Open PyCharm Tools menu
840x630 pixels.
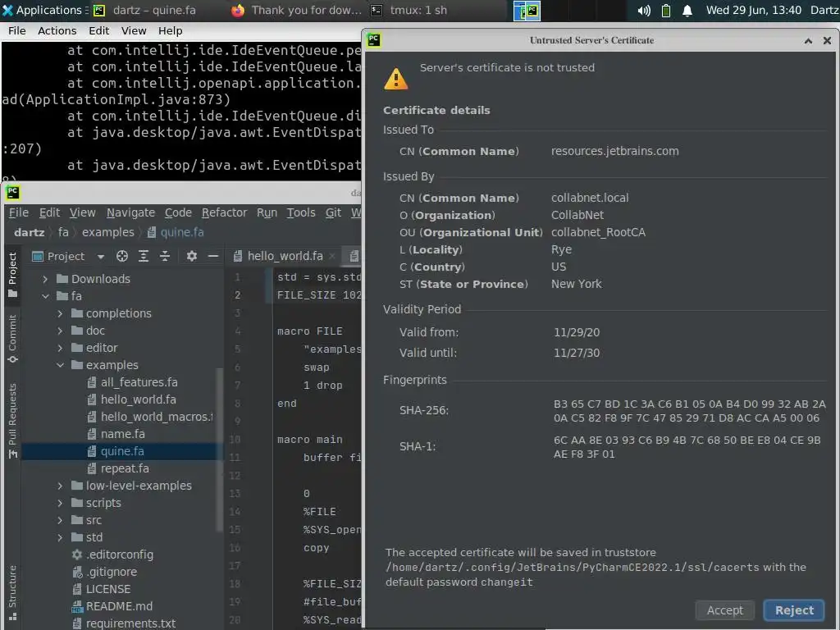[300, 212]
